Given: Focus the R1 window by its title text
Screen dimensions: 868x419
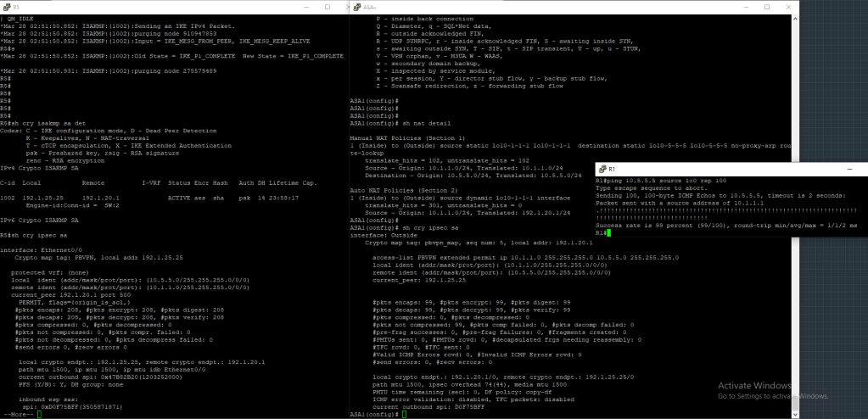Looking at the screenshot, I should tap(611, 170).
